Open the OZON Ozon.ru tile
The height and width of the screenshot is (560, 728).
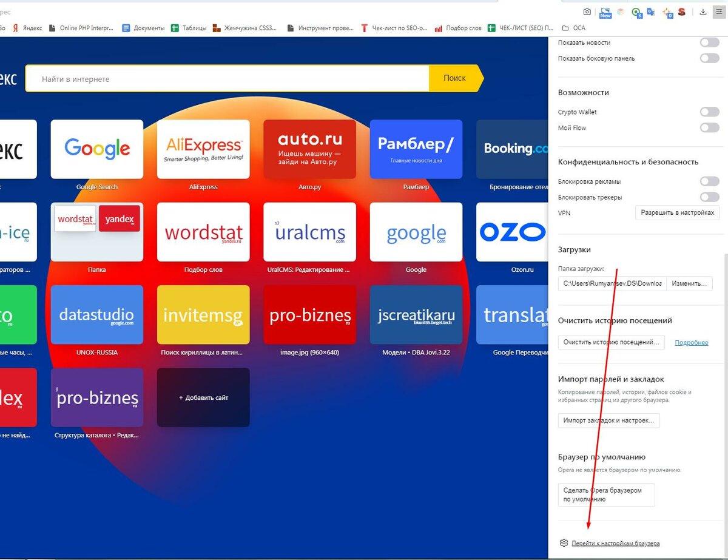(512, 232)
